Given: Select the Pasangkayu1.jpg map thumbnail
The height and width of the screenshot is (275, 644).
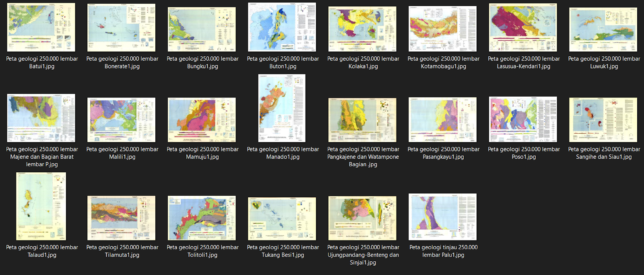Looking at the screenshot, I should (442, 120).
